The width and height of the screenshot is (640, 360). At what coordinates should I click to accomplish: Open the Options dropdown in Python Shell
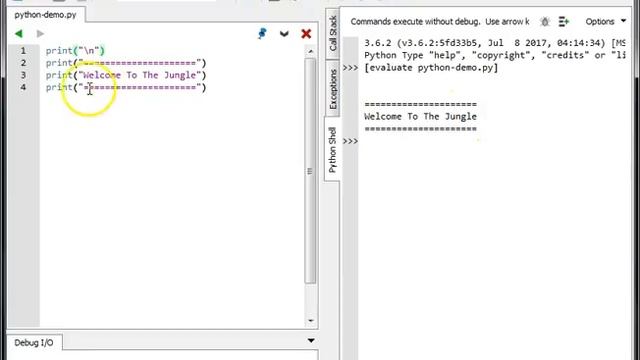pos(606,22)
